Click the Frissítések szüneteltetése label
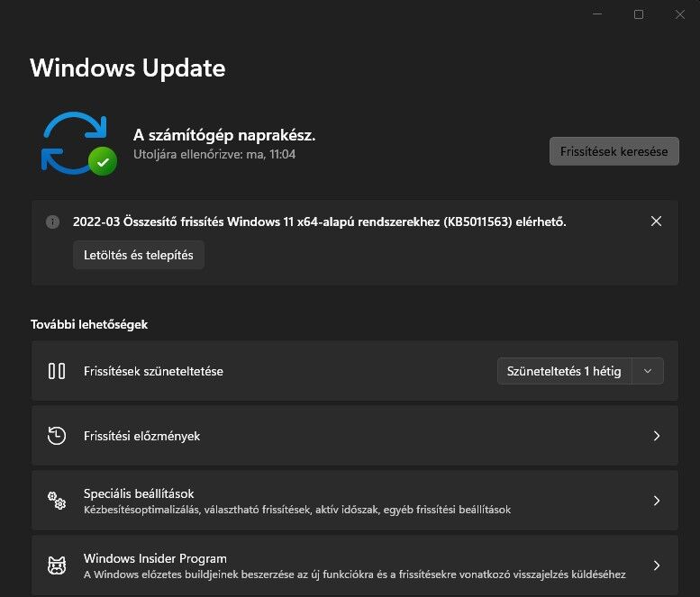The width and height of the screenshot is (700, 597). point(153,371)
